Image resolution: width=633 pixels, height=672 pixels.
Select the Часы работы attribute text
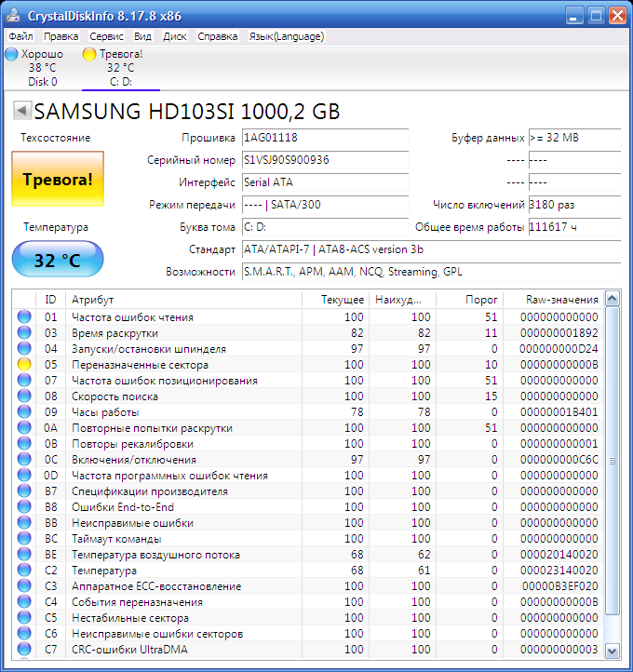pyautogui.click(x=105, y=412)
